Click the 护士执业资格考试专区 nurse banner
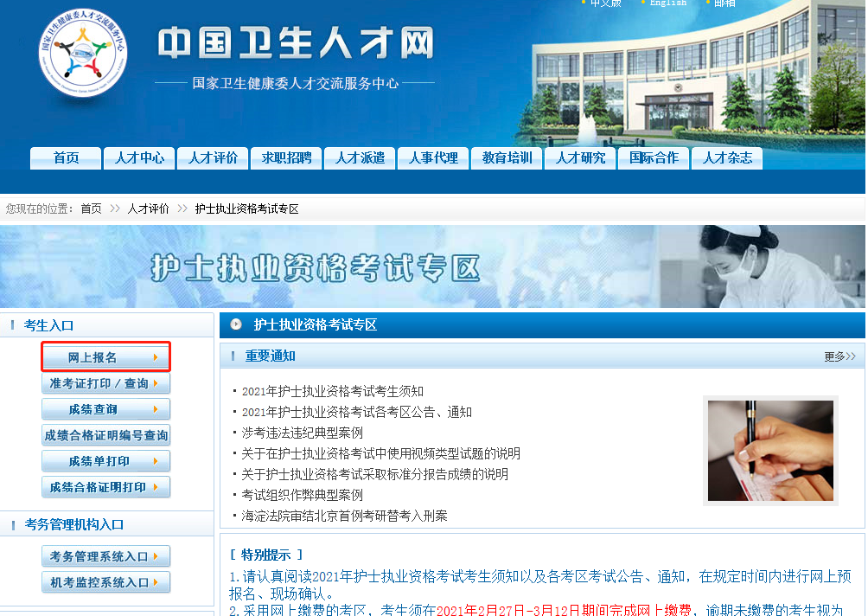Image resolution: width=868 pixels, height=616 pixels. point(432,266)
